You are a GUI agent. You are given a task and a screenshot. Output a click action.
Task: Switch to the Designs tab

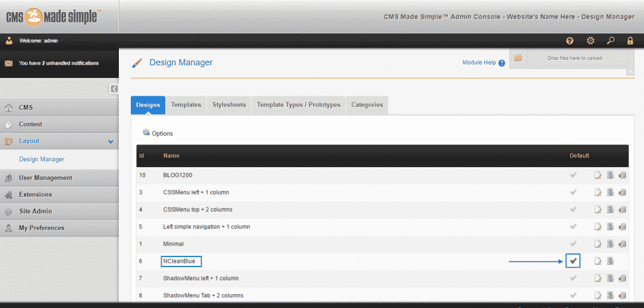(x=148, y=105)
